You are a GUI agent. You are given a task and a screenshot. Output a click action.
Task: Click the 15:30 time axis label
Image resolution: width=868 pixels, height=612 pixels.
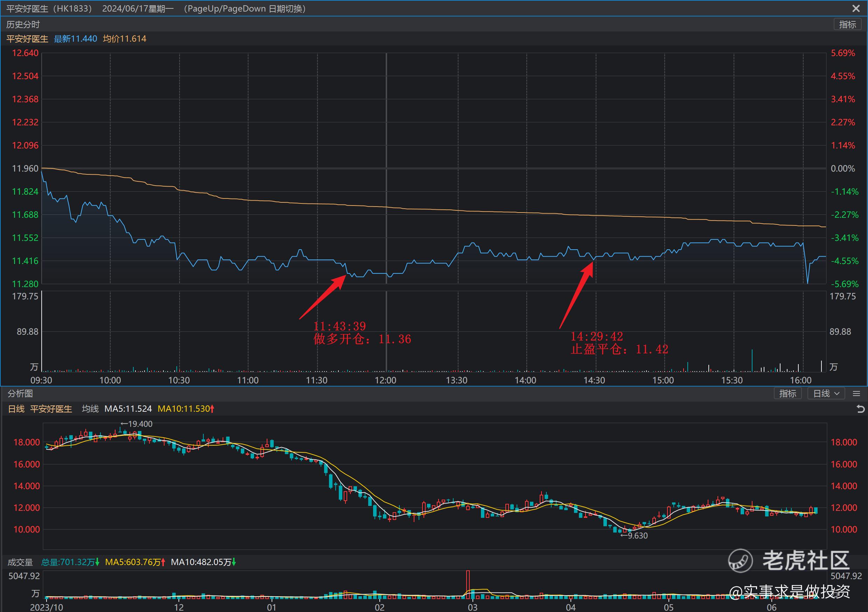click(x=732, y=380)
